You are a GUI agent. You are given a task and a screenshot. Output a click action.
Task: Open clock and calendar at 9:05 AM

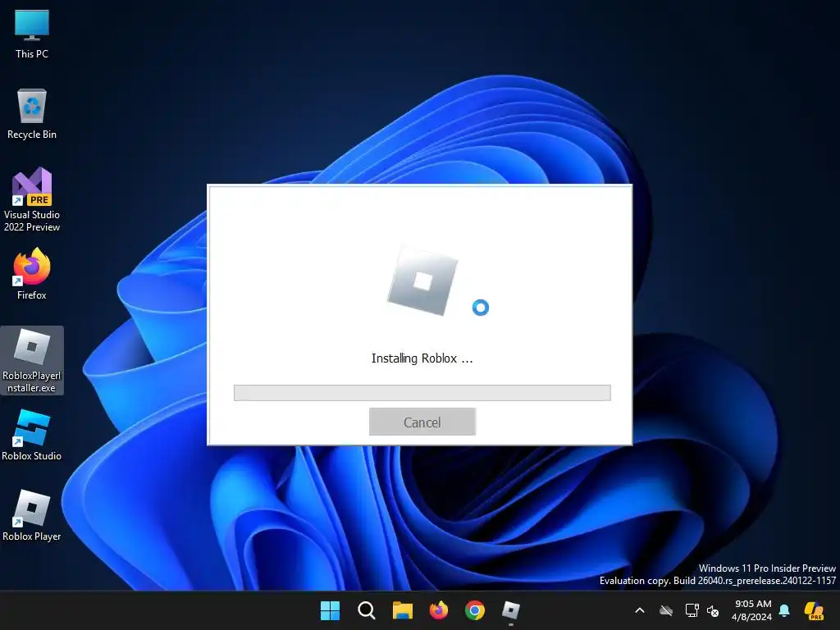click(x=752, y=610)
